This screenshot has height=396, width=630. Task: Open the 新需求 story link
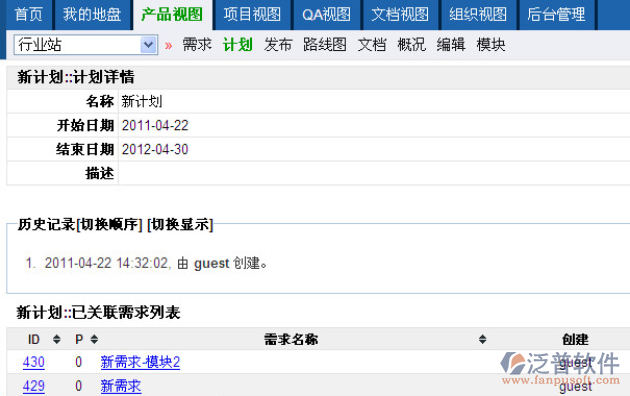(x=121, y=386)
